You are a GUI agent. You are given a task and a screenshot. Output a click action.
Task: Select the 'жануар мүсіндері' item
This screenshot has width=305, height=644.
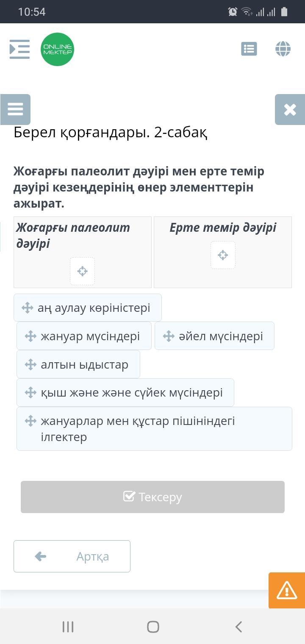(90, 336)
